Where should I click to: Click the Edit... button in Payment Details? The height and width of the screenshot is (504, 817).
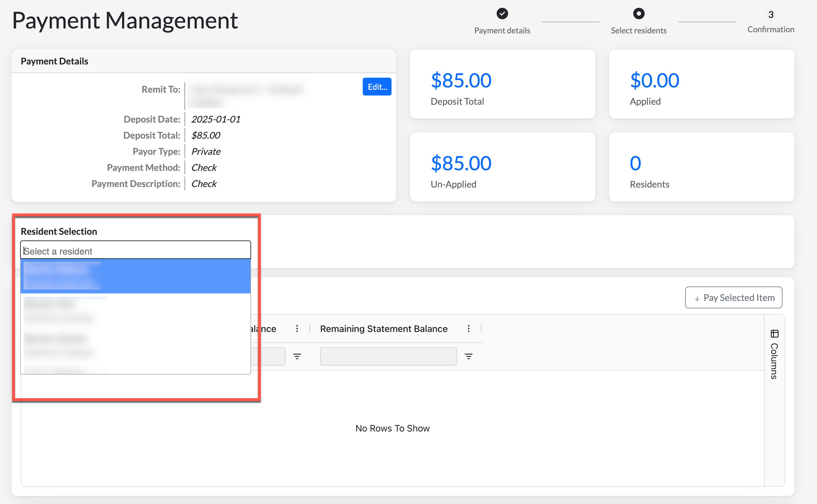[377, 87]
